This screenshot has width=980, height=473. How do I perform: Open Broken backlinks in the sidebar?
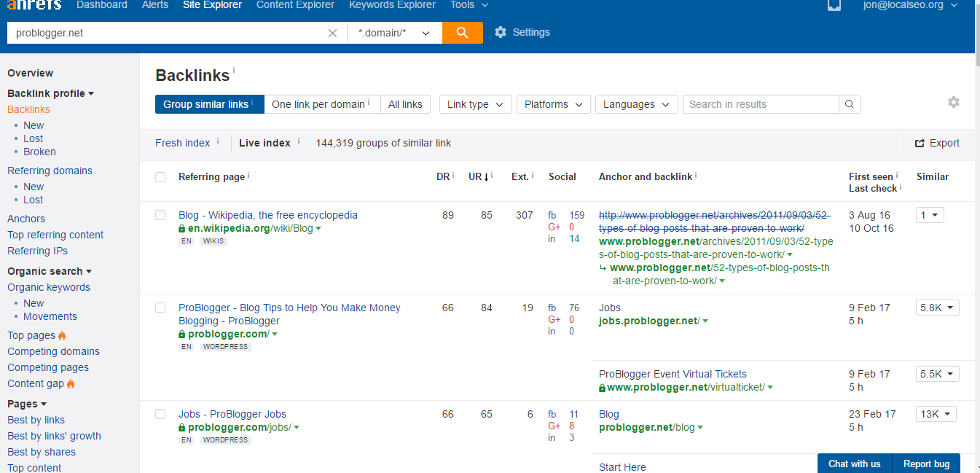tap(39, 152)
